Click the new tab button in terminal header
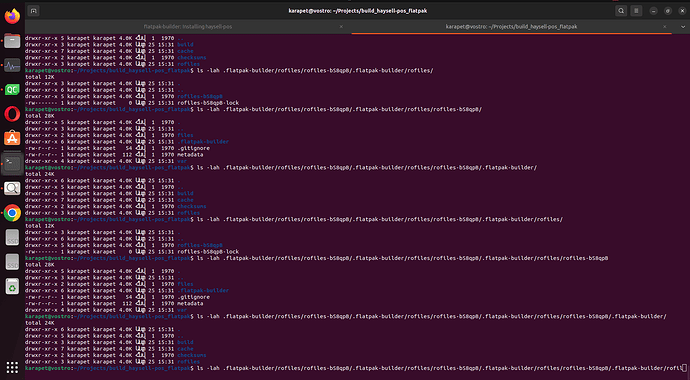690x380 pixels. coord(33,11)
